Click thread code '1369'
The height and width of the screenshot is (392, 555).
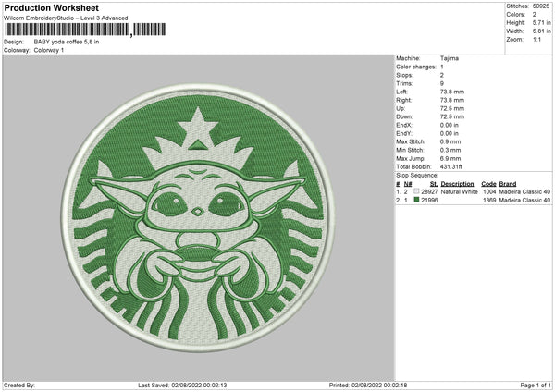coord(489,201)
